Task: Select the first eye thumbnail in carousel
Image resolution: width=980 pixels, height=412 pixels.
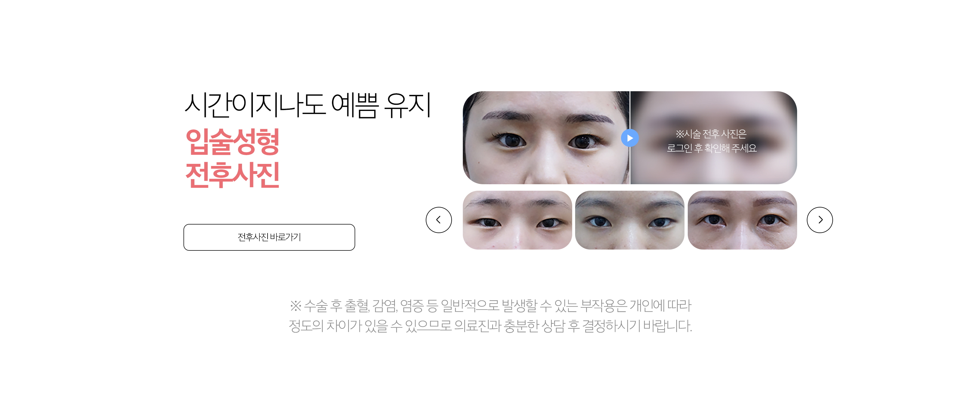Action: click(517, 220)
